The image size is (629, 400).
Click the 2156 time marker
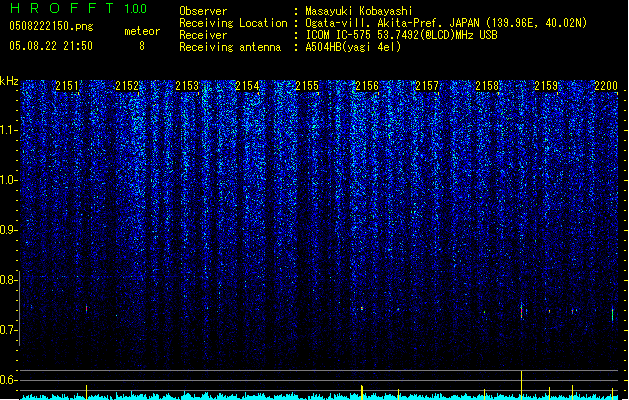point(367,85)
